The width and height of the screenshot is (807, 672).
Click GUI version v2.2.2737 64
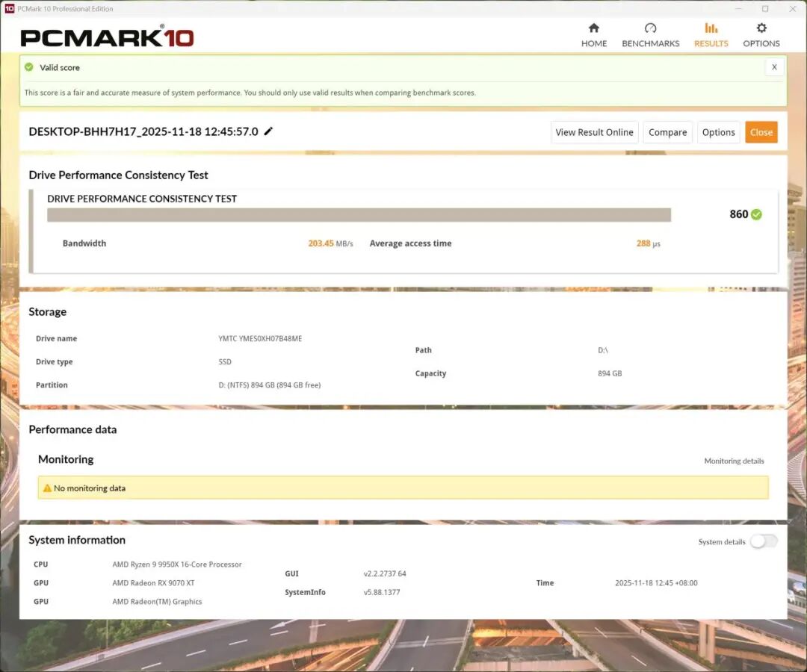[x=385, y=573]
